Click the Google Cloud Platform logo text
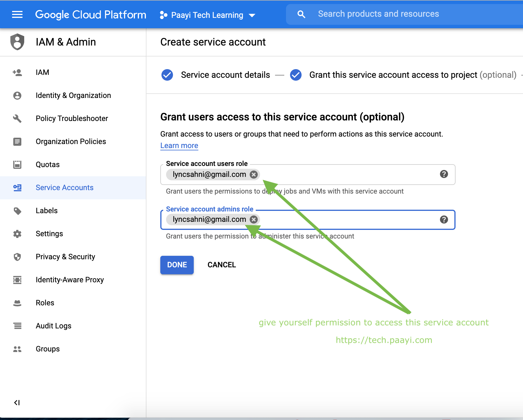The height and width of the screenshot is (420, 523). click(91, 15)
